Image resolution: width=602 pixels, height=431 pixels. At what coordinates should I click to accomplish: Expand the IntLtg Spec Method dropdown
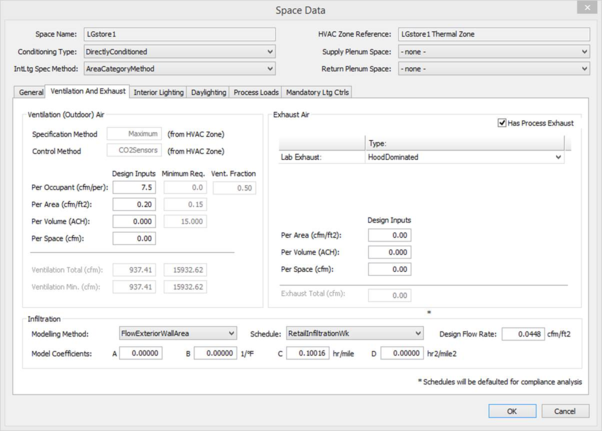pos(178,69)
